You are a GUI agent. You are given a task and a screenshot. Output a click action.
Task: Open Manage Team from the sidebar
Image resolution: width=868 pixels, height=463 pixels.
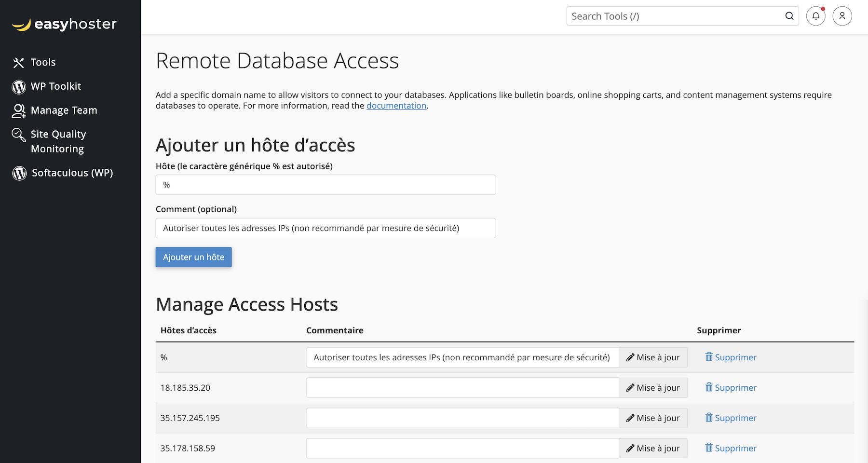coord(64,110)
